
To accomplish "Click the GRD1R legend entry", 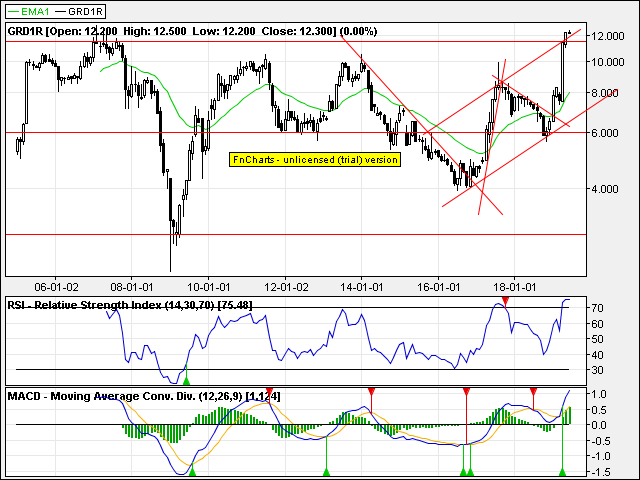I will (79, 11).
